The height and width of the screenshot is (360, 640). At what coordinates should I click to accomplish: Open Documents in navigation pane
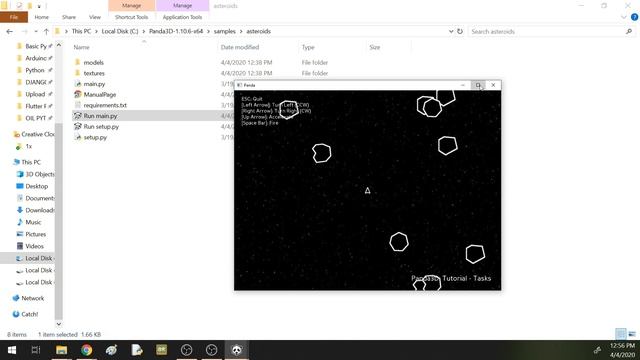click(36, 198)
